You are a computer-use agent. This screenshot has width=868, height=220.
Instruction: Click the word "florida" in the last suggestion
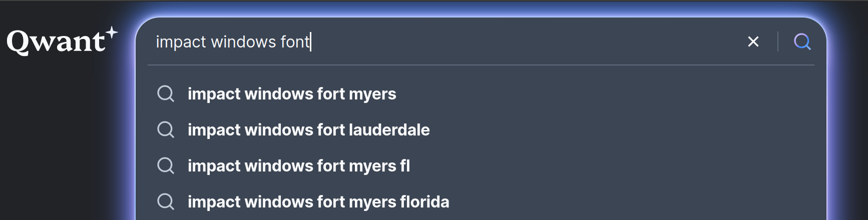pos(424,202)
